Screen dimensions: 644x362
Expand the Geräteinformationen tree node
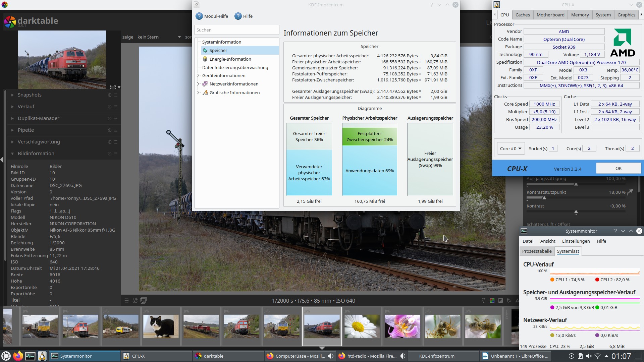pyautogui.click(x=198, y=75)
